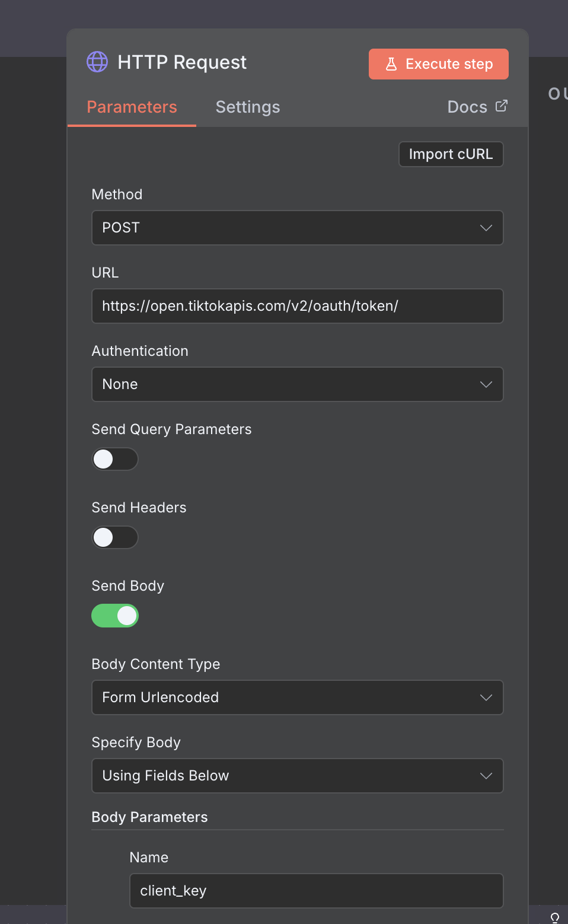Screen dimensions: 568x924
Task: Click the chevron arrow in Method field
Action: pos(486,228)
